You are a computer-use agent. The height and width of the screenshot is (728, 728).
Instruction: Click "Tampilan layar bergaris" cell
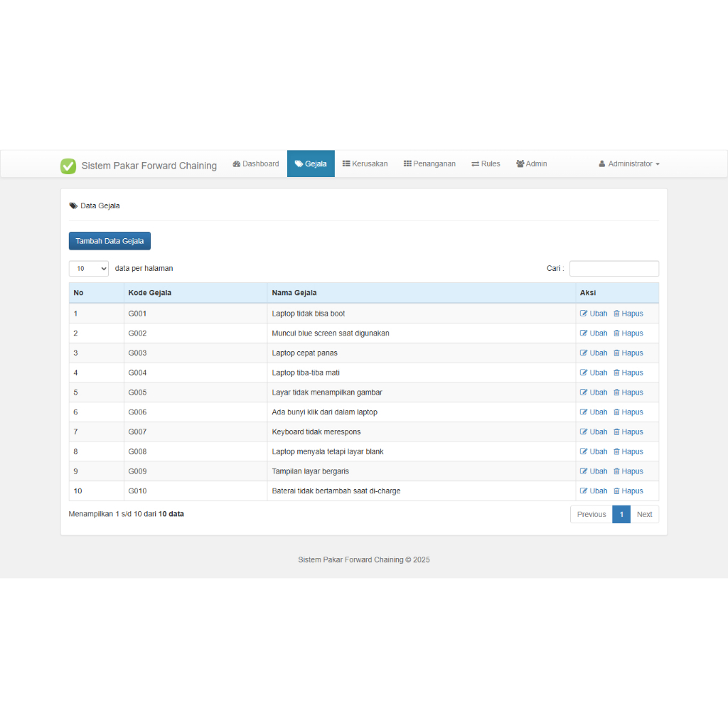coord(421,471)
